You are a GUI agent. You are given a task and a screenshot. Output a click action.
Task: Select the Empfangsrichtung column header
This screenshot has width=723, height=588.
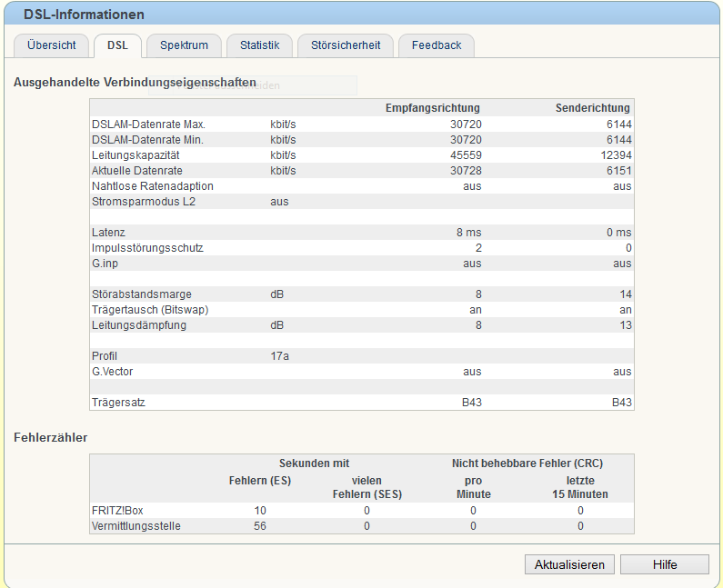433,108
